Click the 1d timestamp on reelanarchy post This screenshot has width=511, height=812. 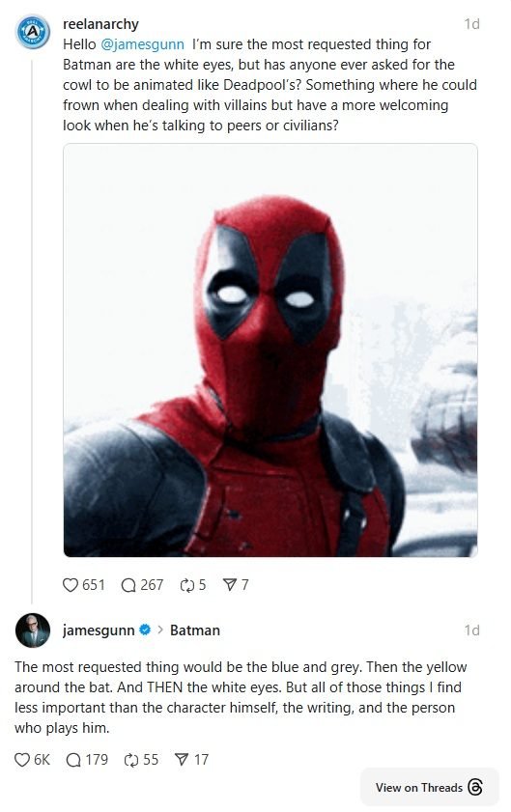471,24
